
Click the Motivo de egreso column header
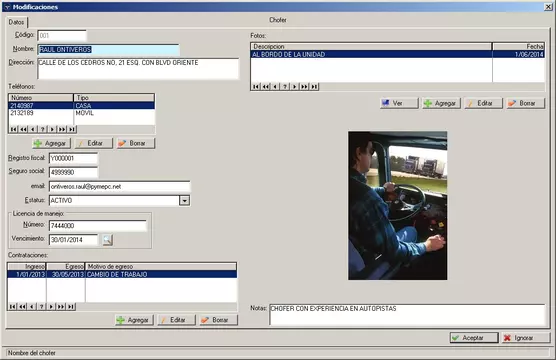[161, 266]
